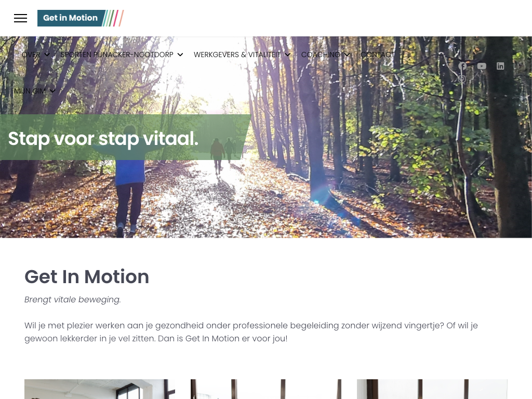Expand the OVER dropdown chevron
532x399 pixels.
coord(47,55)
